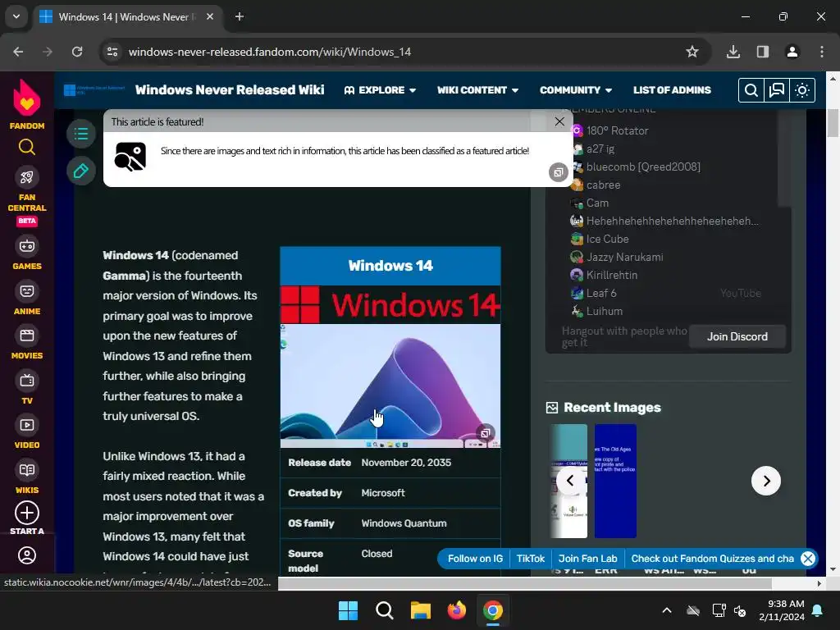Image resolution: width=840 pixels, height=630 pixels.
Task: Open the wiki discussions icon
Action: (x=776, y=90)
